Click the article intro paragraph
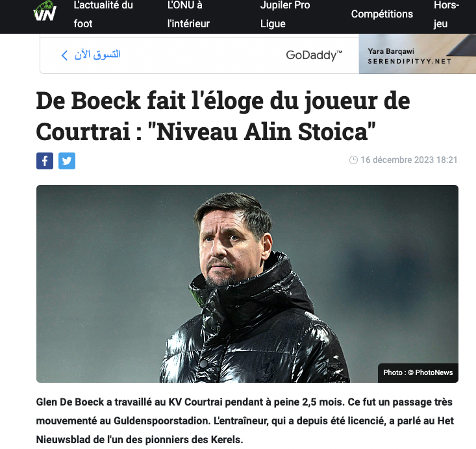The height and width of the screenshot is (449, 476). click(x=245, y=421)
